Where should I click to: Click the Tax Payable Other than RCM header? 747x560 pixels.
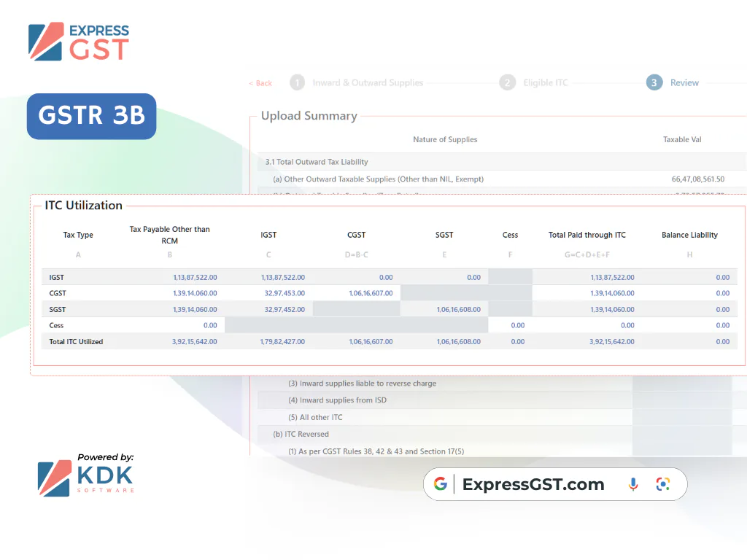point(169,235)
